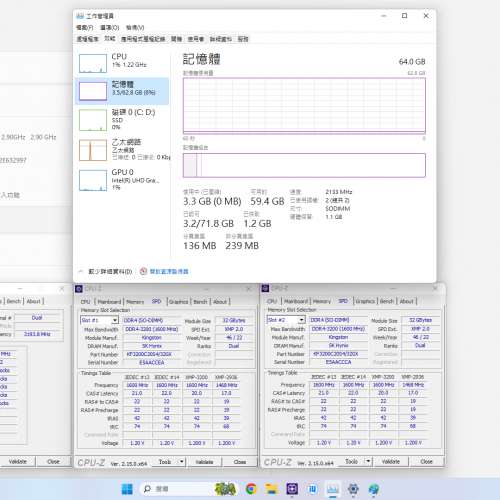Open the Mainboard tab in the Slot #1 CPU-Z window
Viewport: 500px width, 500px height.
click(x=109, y=302)
